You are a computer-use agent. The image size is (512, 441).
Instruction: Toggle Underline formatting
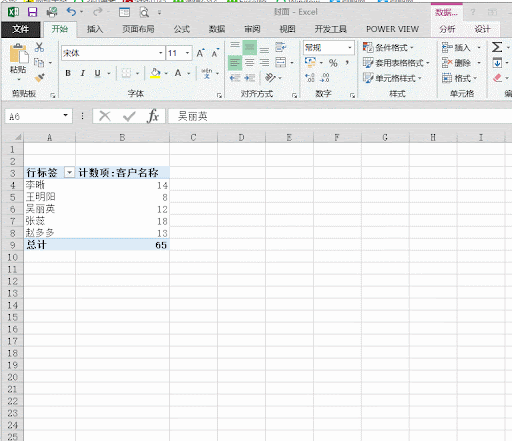97,73
